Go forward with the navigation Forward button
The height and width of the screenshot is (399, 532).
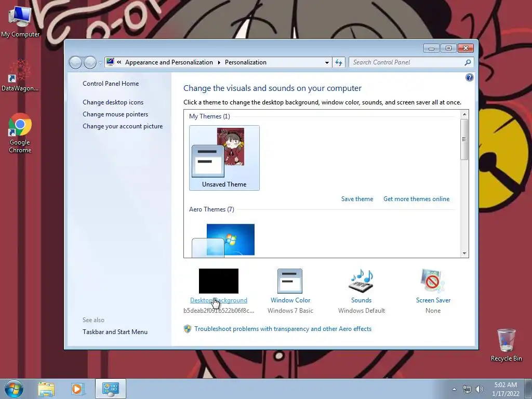click(x=90, y=62)
